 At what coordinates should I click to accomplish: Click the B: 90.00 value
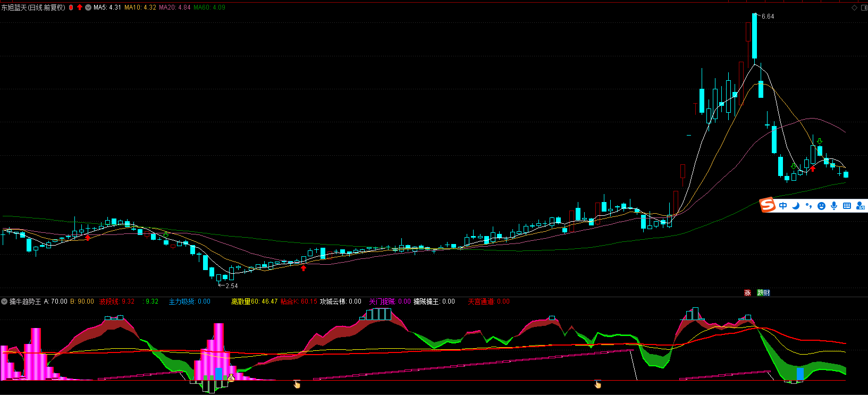[82, 301]
